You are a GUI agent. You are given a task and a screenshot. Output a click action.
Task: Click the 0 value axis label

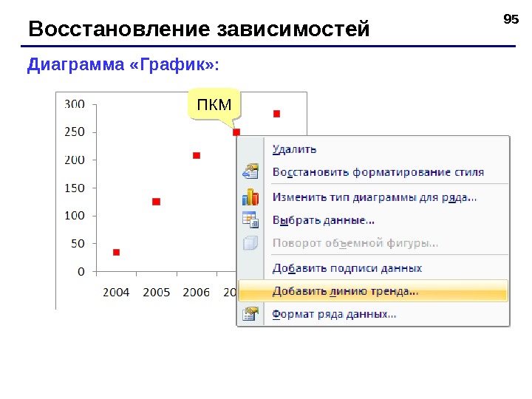click(81, 272)
